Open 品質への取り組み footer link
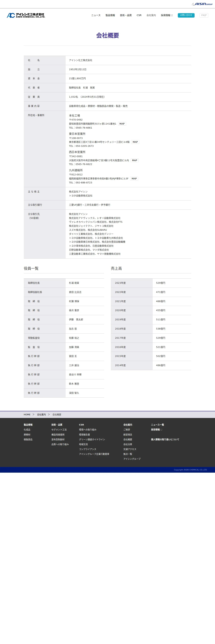 coord(60,445)
